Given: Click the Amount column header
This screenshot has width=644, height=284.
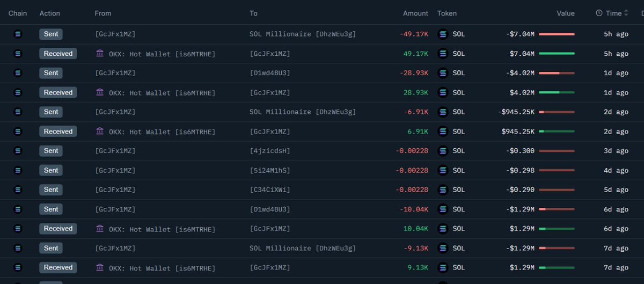Looking at the screenshot, I should tap(416, 13).
